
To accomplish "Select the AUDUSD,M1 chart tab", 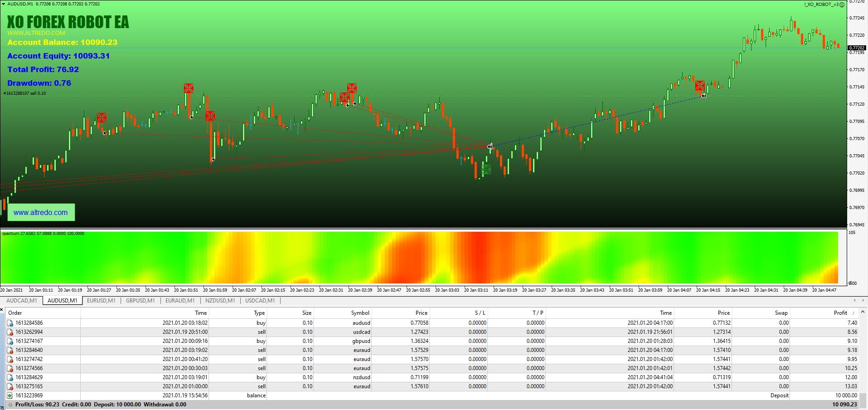I will click(63, 301).
